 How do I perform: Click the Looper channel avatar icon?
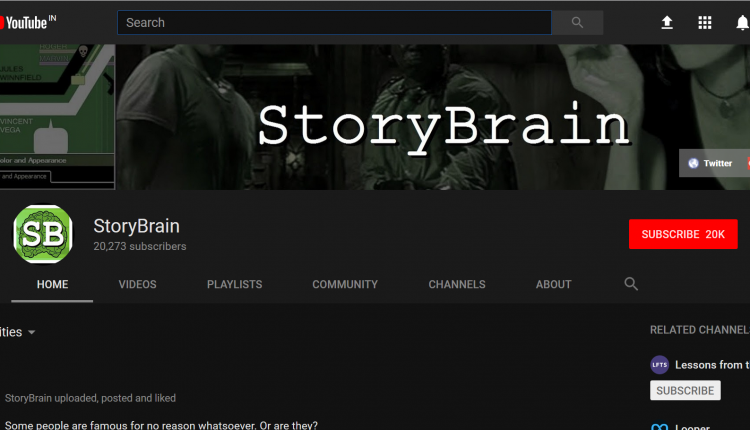point(660,426)
